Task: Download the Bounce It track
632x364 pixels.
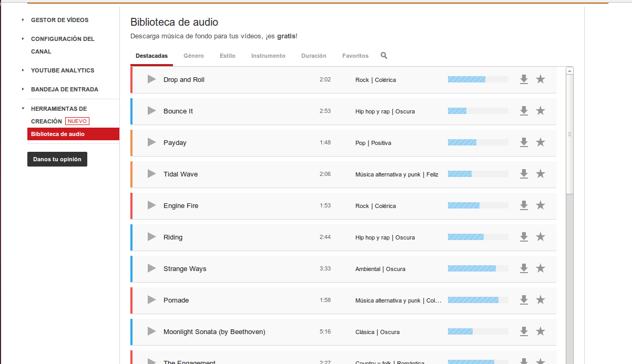Action: [x=524, y=111]
